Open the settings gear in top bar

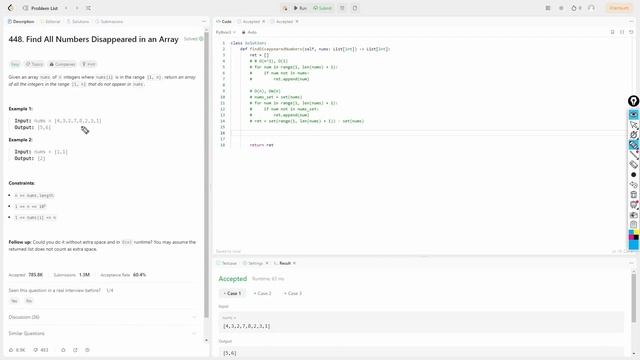(561, 8)
